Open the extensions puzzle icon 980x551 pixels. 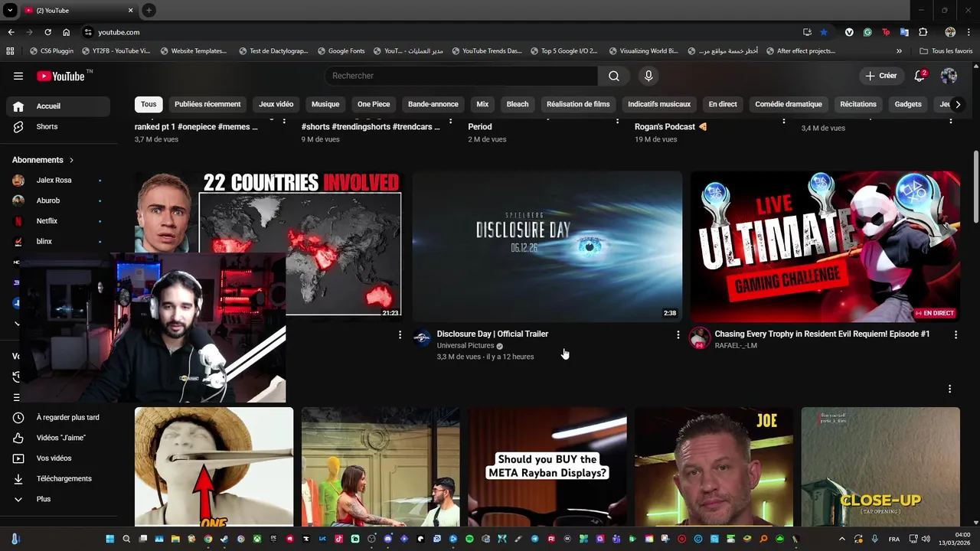(923, 32)
